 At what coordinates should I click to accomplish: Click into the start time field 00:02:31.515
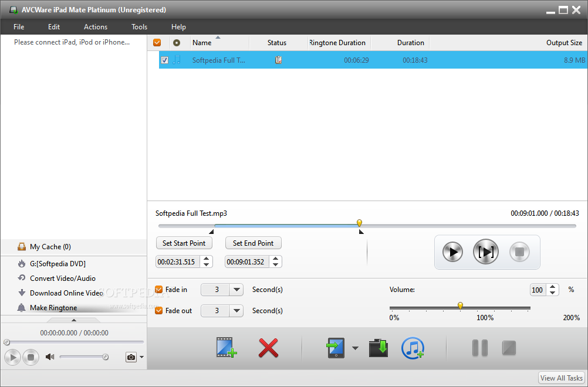click(177, 262)
